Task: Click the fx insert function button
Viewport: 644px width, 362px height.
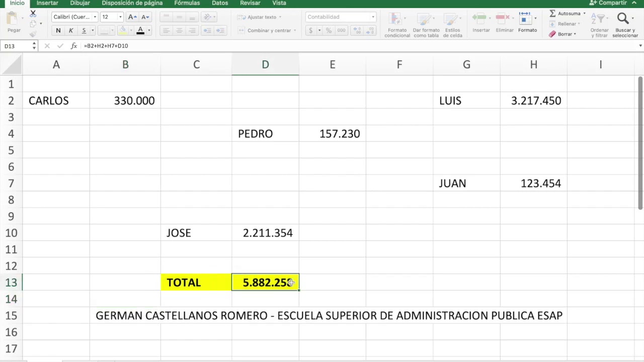Action: pyautogui.click(x=73, y=46)
